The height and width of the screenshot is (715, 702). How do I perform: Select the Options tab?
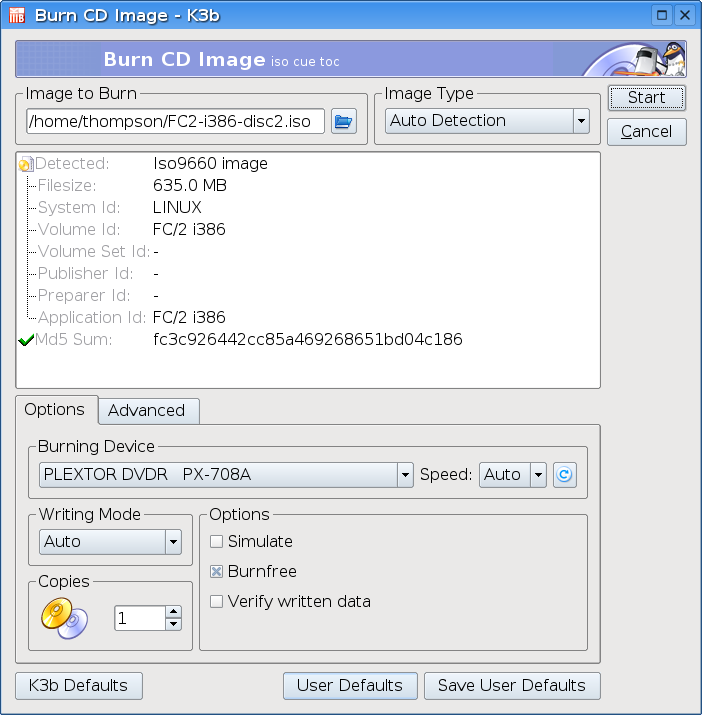click(x=57, y=409)
